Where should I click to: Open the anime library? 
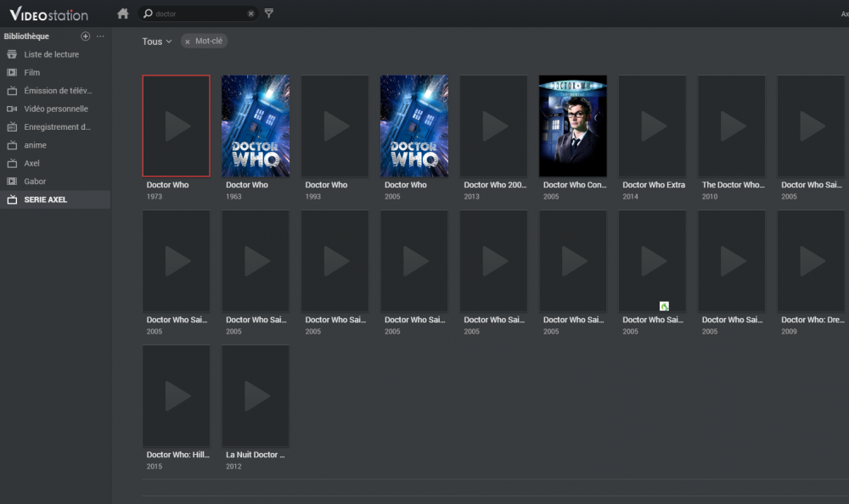pyautogui.click(x=36, y=145)
